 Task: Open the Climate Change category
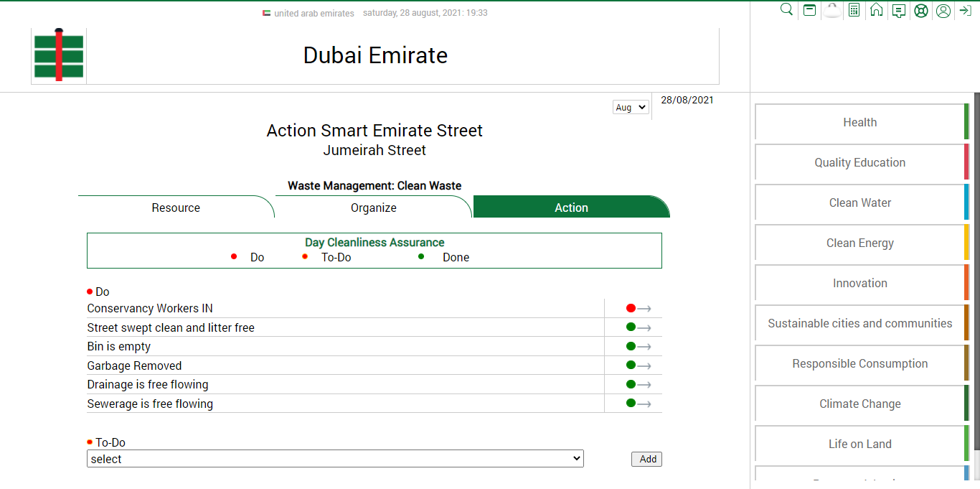click(861, 404)
